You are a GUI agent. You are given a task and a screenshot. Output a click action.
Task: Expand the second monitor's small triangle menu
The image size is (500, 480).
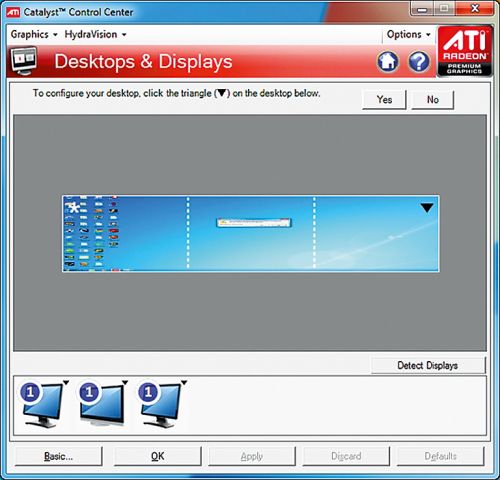tap(125, 382)
